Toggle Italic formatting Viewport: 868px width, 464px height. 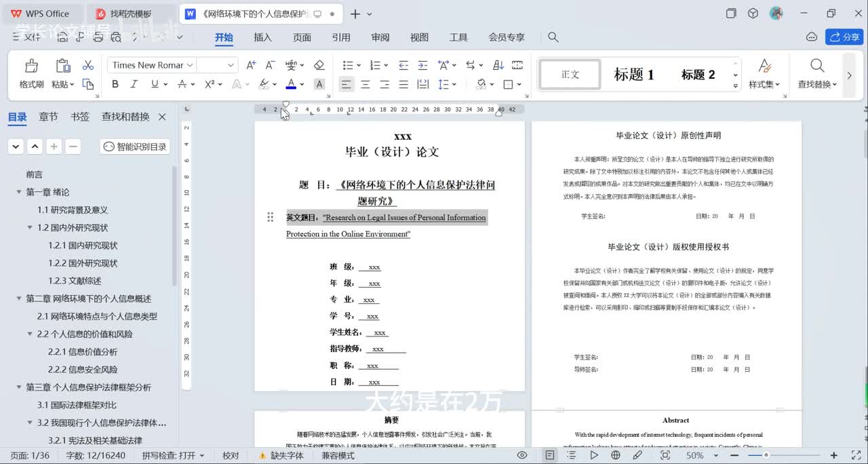(x=134, y=84)
